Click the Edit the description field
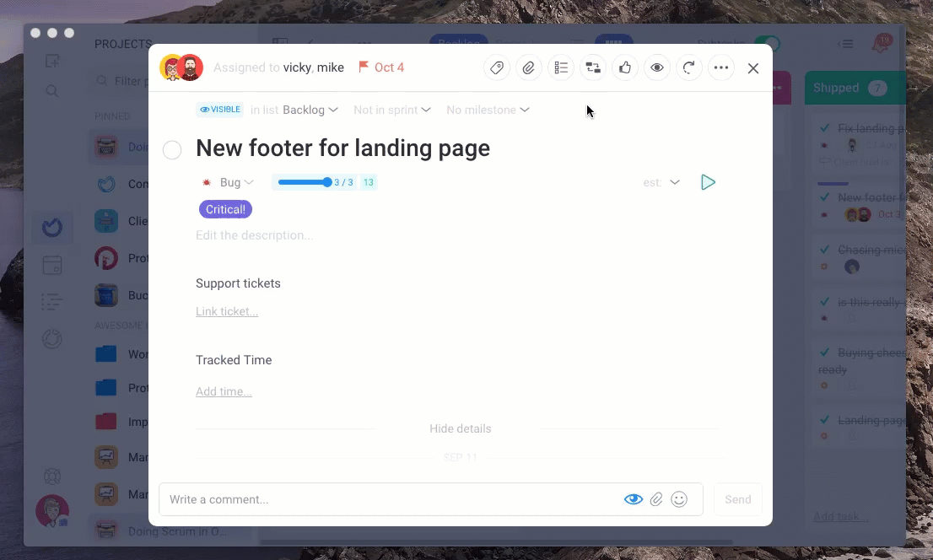The width and height of the screenshot is (933, 560). pyautogui.click(x=255, y=235)
